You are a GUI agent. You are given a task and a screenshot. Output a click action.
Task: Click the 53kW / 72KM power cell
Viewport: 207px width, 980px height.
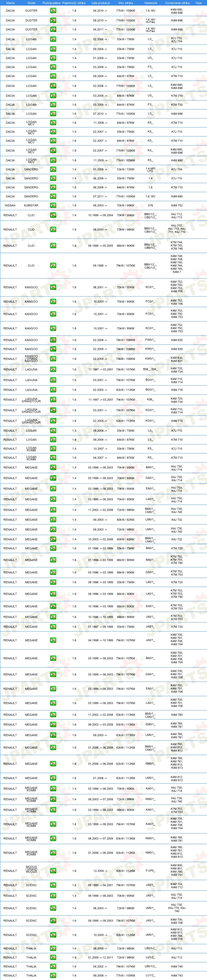point(125,169)
